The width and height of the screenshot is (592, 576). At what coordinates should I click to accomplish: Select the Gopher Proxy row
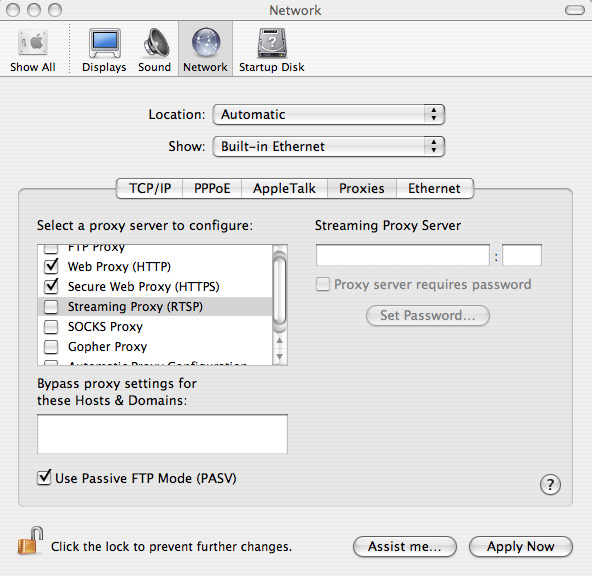[155, 347]
